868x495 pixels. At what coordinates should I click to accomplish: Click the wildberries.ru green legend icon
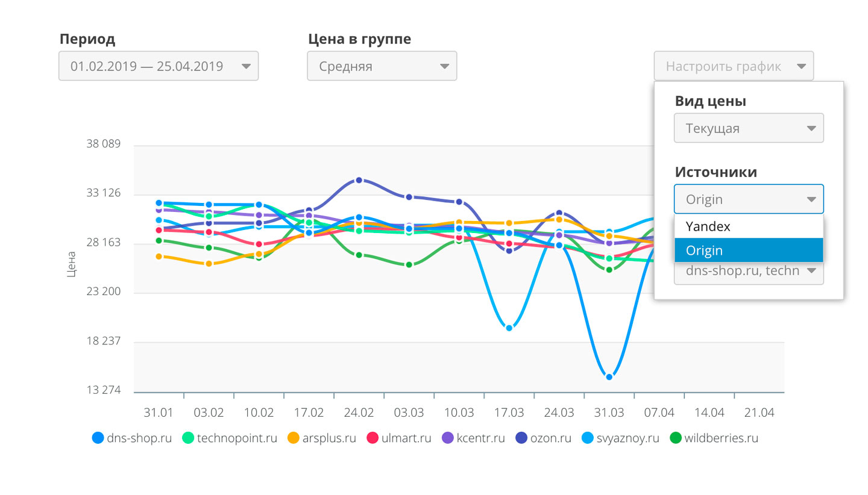(677, 438)
